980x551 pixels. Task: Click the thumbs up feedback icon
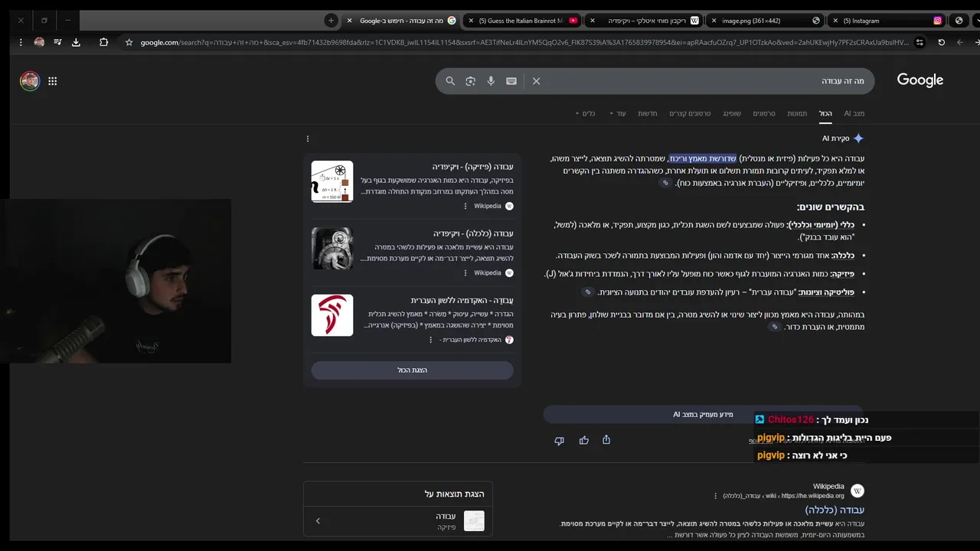584,440
